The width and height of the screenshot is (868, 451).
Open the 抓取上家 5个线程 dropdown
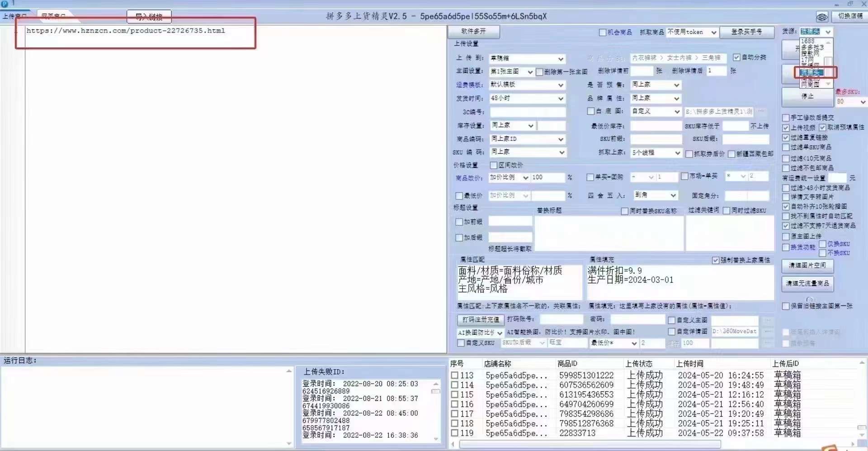pyautogui.click(x=656, y=153)
